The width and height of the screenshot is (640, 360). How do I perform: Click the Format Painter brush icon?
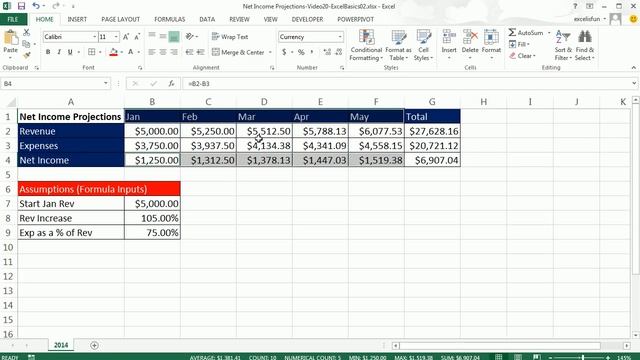(27, 55)
